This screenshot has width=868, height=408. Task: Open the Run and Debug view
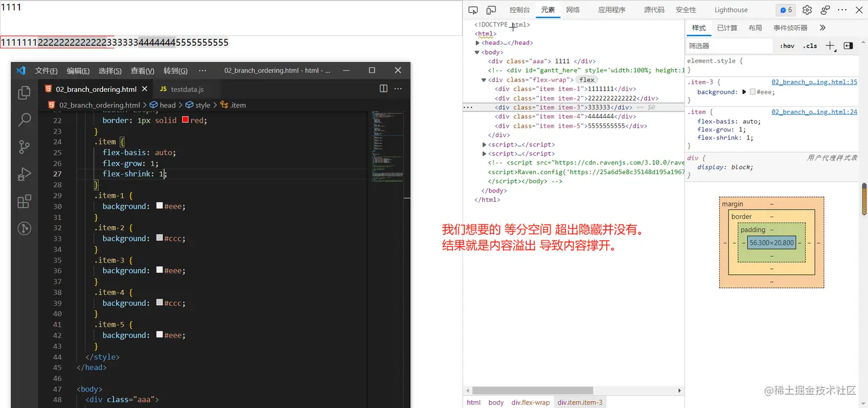click(x=24, y=174)
